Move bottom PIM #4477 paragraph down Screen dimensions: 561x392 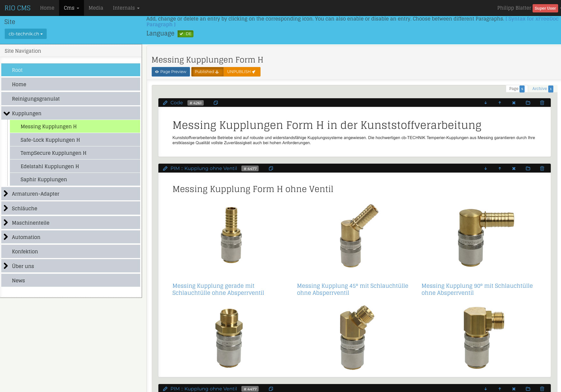(486, 389)
